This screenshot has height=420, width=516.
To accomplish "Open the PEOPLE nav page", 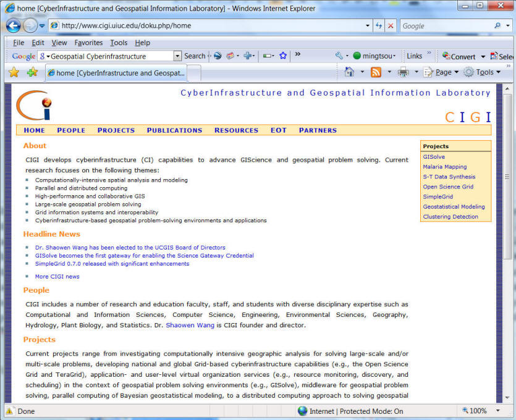I will point(71,130).
